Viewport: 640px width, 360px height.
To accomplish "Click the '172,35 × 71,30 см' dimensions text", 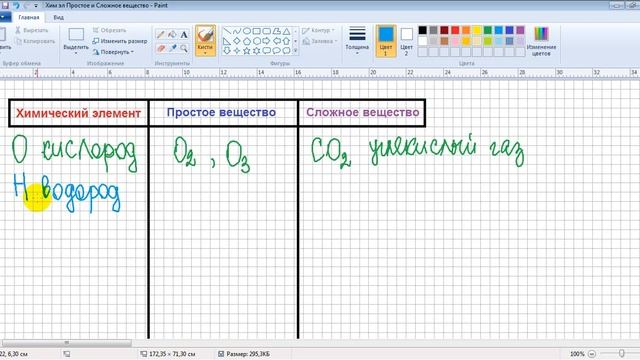I will [172, 354].
